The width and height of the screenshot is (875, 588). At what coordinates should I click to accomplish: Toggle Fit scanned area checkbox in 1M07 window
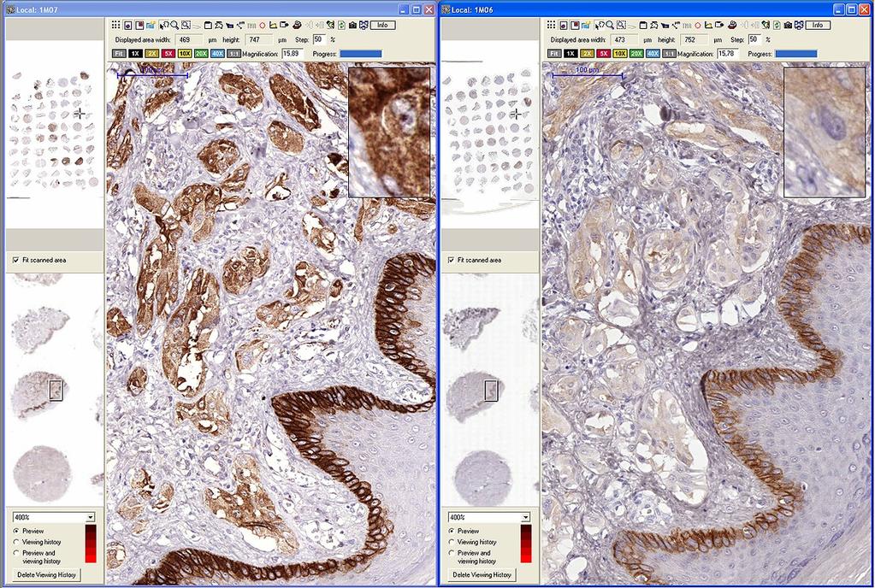tap(15, 261)
